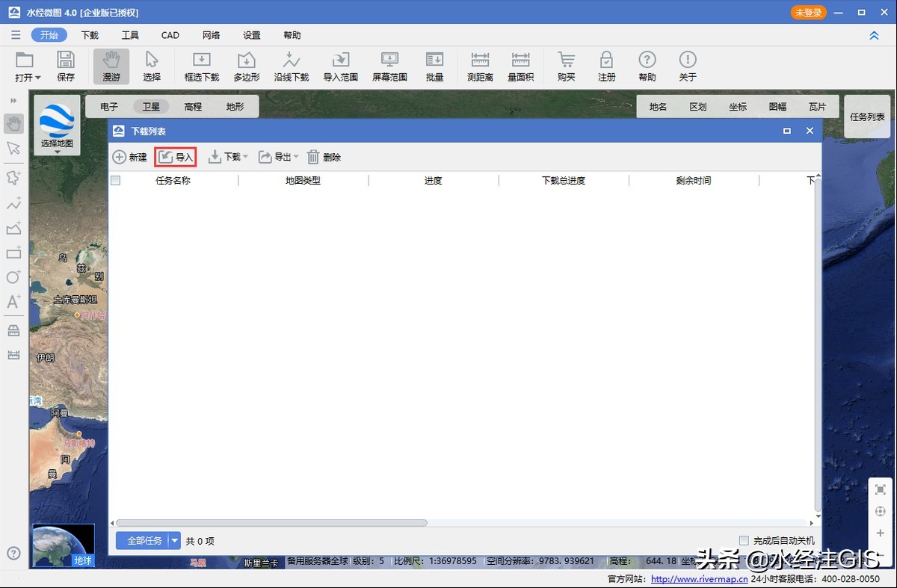Choose the draw area polygon tool in sidebar
Image resolution: width=897 pixels, height=588 pixels.
[13, 228]
